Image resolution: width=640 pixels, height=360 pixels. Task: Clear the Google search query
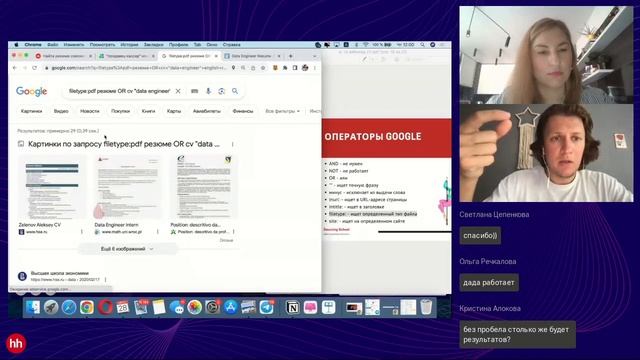pyautogui.click(x=178, y=91)
